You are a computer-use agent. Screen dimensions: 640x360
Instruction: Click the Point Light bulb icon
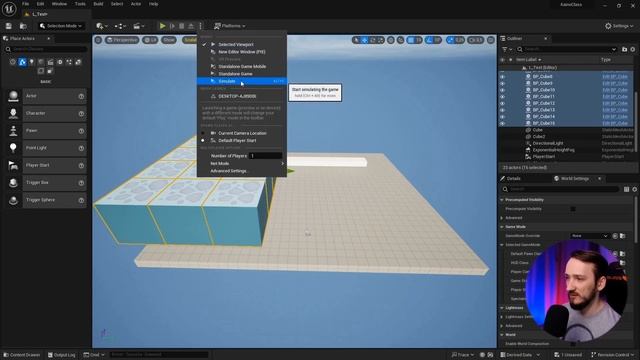coord(13,148)
